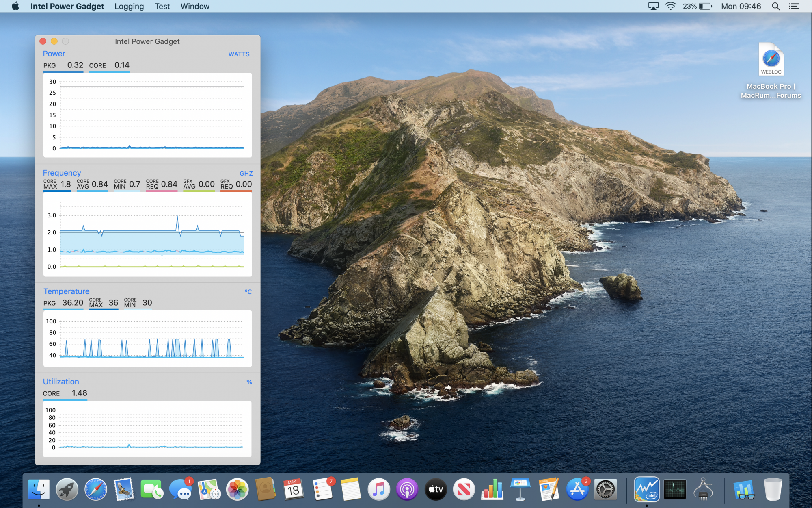The image size is (812, 508).
Task: Open System Preferences gear icon
Action: [x=605, y=489]
